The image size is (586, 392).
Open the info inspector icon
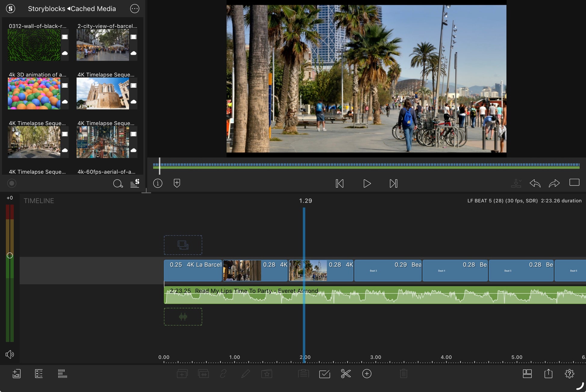(158, 183)
